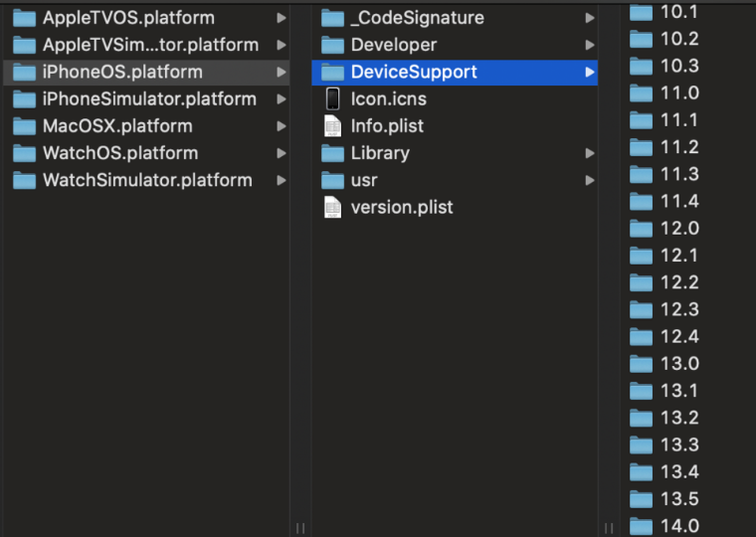This screenshot has width=756, height=537.
Task: Expand the Library folder arrow
Action: [590, 153]
